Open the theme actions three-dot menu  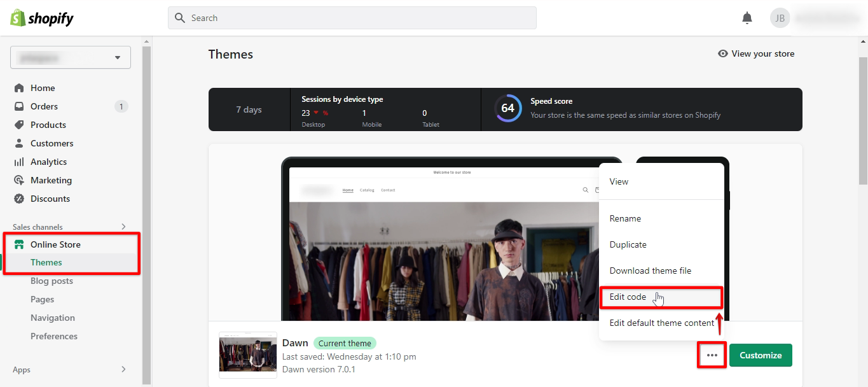click(x=712, y=355)
